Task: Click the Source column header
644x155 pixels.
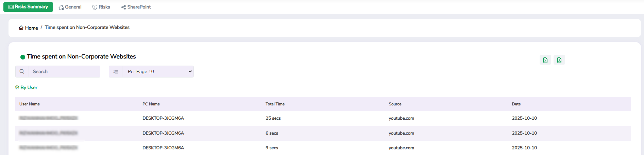Action: [395, 104]
